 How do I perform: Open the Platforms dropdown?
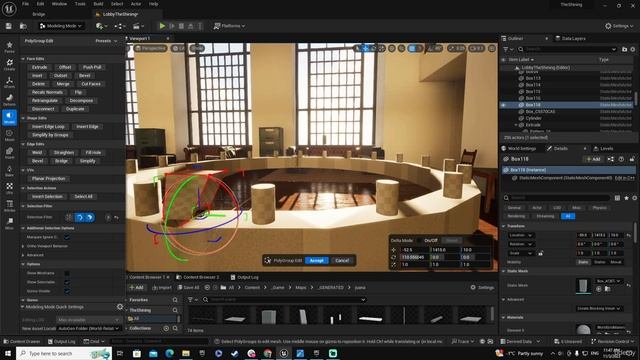(x=229, y=26)
